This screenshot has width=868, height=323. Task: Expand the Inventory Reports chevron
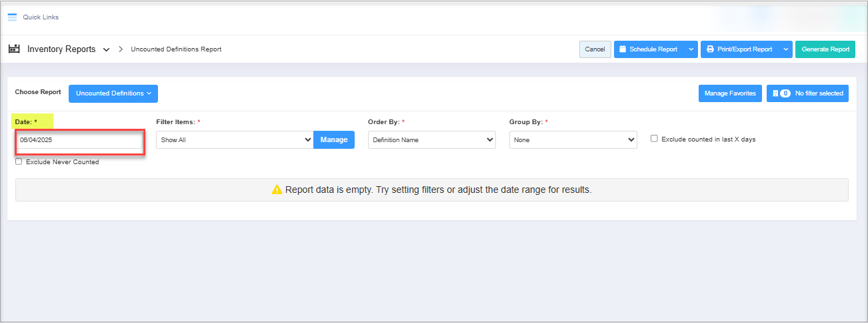[107, 50]
